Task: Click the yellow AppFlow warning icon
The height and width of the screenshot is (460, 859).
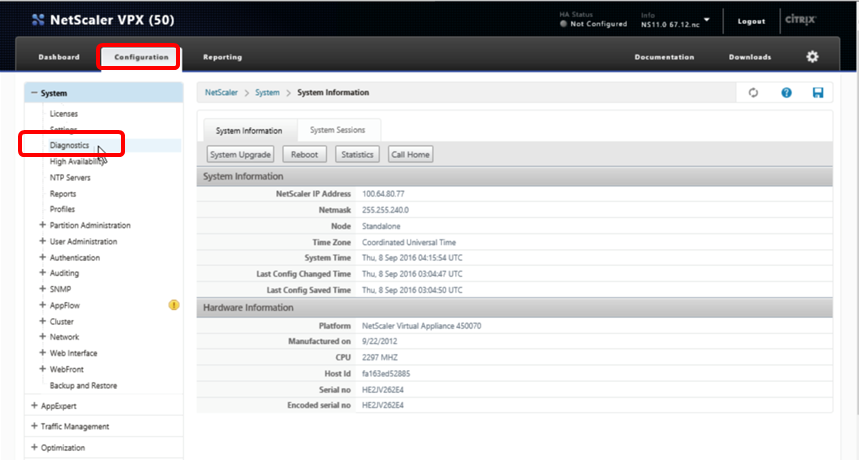Action: click(174, 305)
